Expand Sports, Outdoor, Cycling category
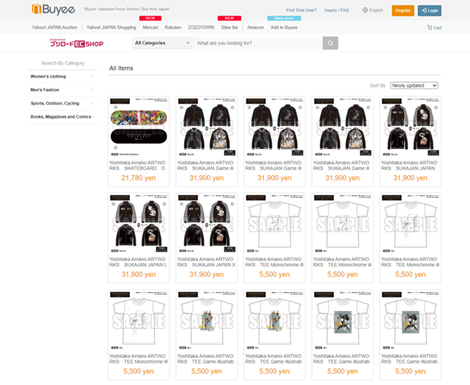470x385 pixels. (x=63, y=103)
